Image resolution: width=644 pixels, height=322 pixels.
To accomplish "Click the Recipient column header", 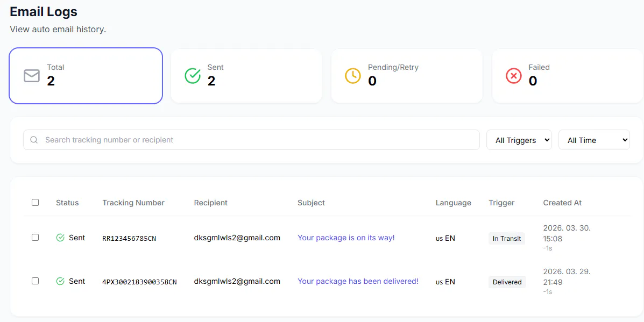I will pyautogui.click(x=211, y=203).
